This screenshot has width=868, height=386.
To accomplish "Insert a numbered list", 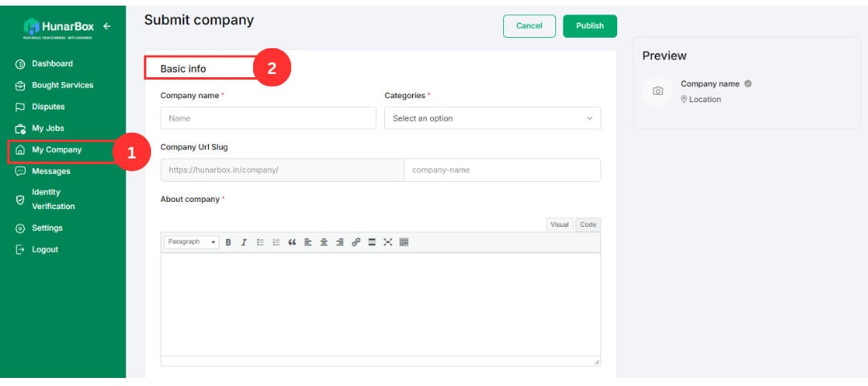I will pyautogui.click(x=276, y=242).
